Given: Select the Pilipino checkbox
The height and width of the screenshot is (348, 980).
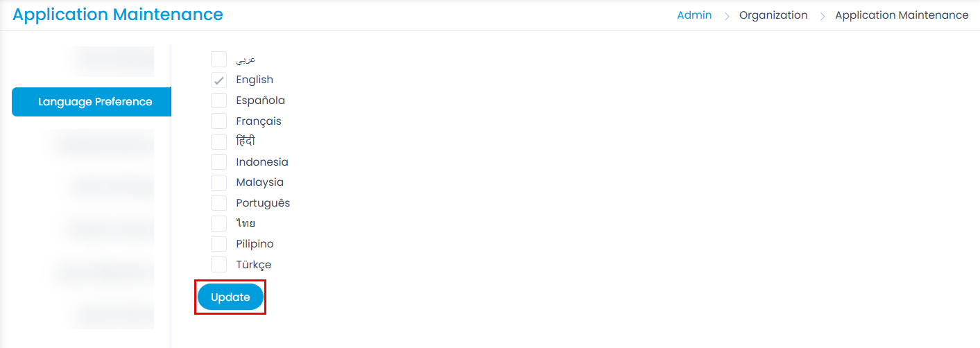Looking at the screenshot, I should point(218,244).
